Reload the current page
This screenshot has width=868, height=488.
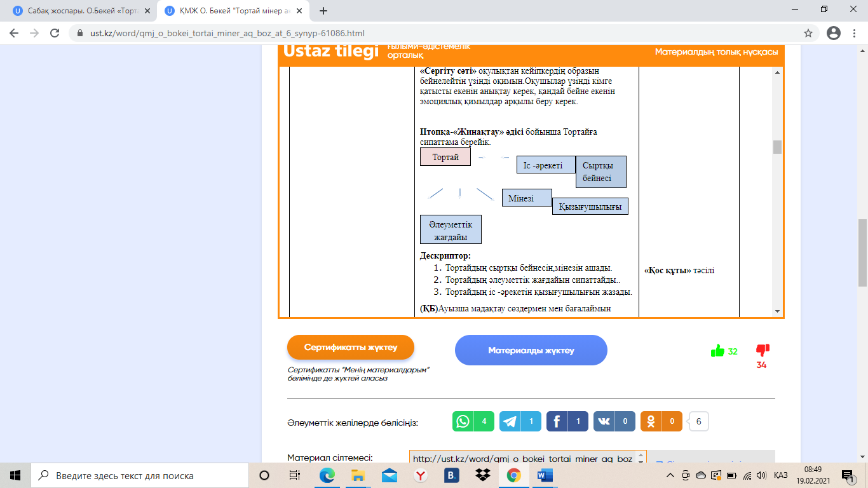tap(55, 33)
